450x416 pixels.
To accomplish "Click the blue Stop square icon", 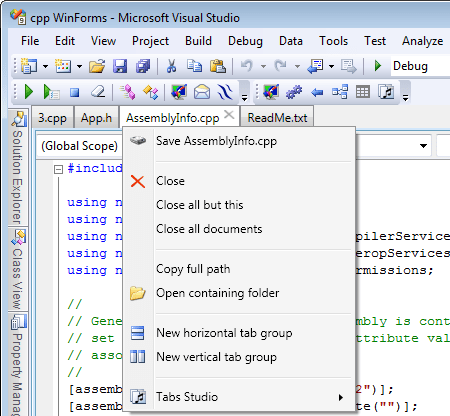I will [75, 92].
